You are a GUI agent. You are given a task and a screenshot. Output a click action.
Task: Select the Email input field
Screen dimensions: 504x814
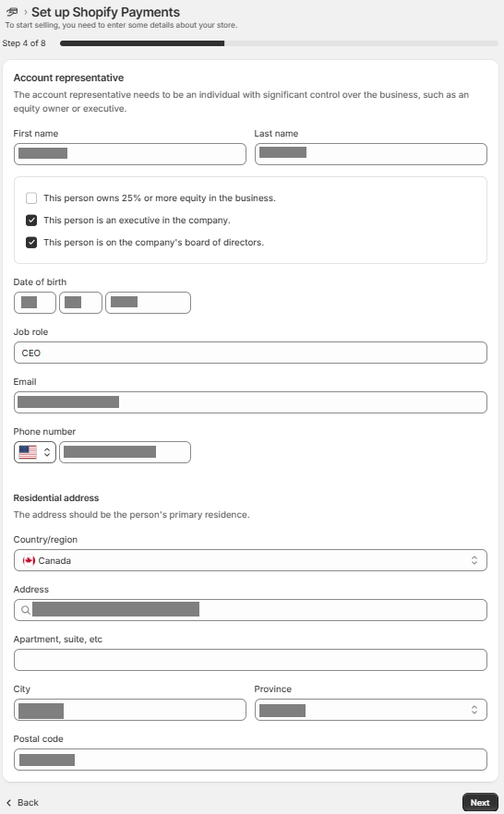250,402
